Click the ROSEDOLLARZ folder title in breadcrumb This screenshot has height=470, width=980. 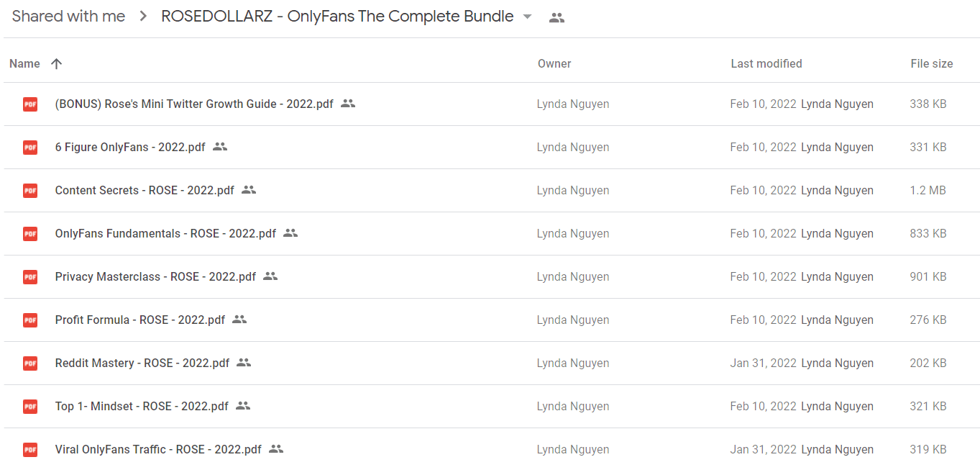click(x=337, y=16)
